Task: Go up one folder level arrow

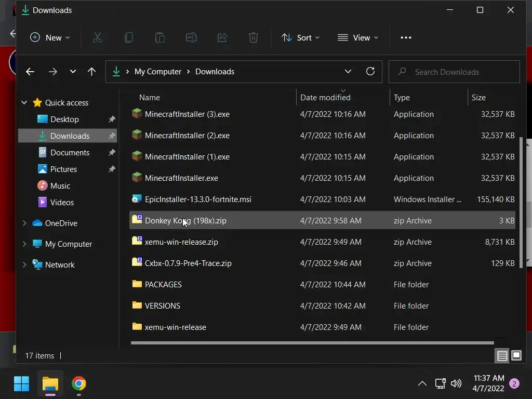Action: (91, 72)
